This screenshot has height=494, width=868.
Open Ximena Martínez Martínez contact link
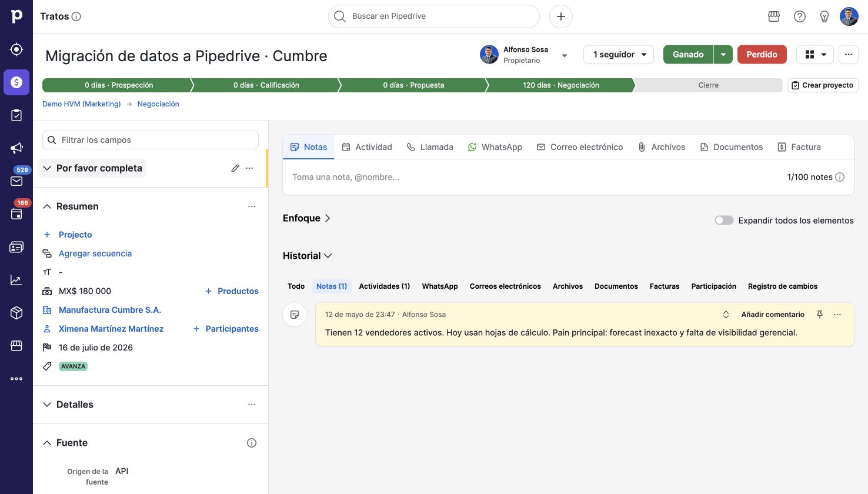coord(111,329)
